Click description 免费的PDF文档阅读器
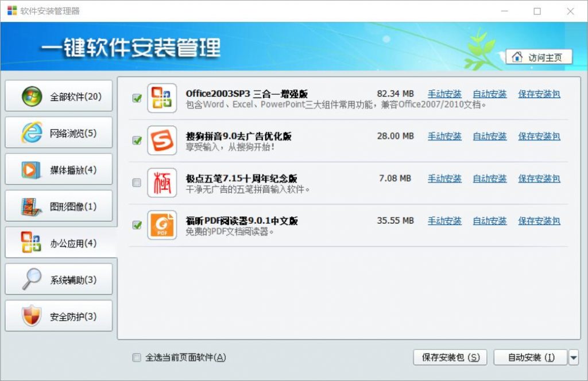Viewport: 588px width, 381px height. (230, 231)
